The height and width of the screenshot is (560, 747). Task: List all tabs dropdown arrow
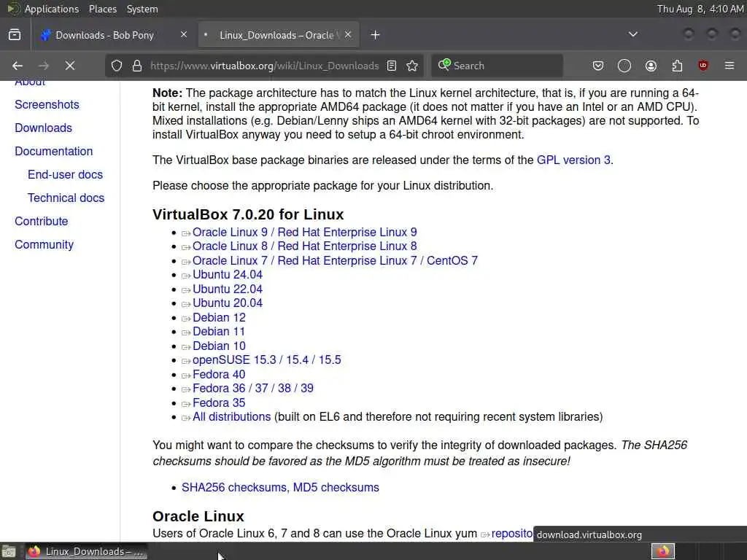tap(633, 34)
